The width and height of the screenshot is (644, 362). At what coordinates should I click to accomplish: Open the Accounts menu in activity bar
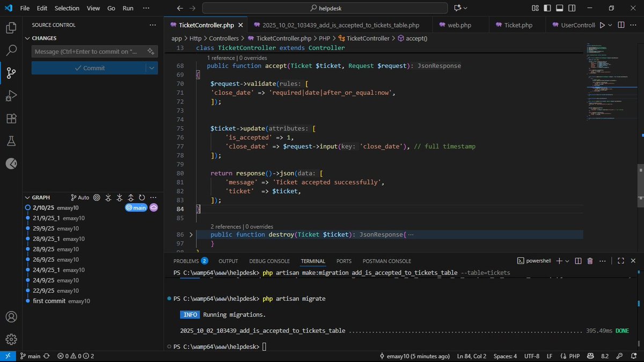11,316
